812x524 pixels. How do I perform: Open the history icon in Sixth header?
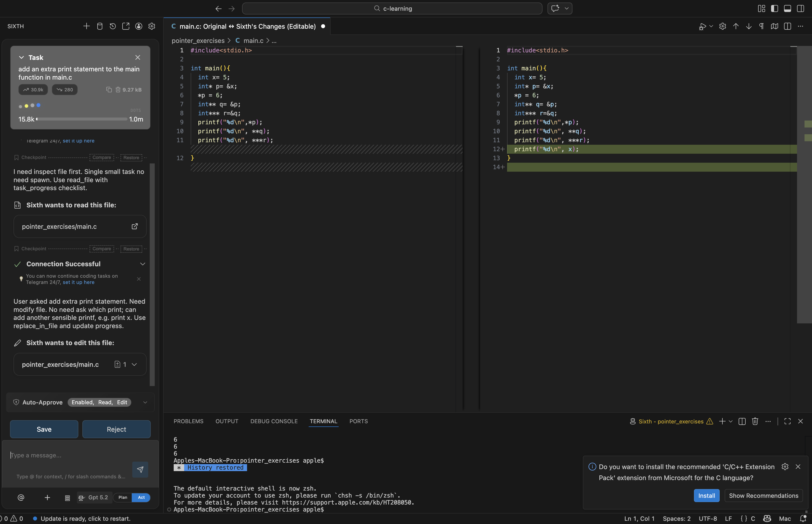click(x=113, y=26)
